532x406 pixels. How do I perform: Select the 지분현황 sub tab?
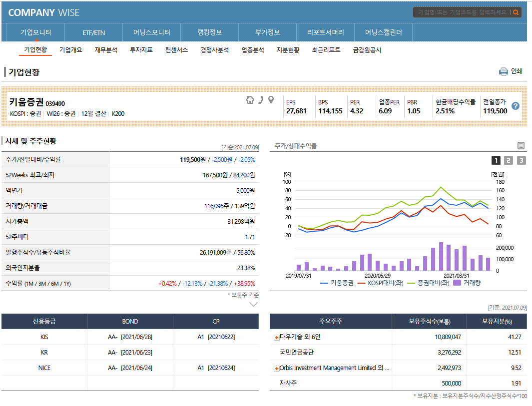tap(288, 50)
